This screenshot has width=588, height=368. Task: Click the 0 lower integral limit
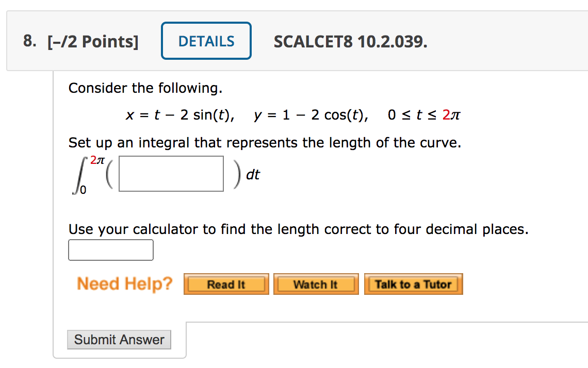[83, 190]
